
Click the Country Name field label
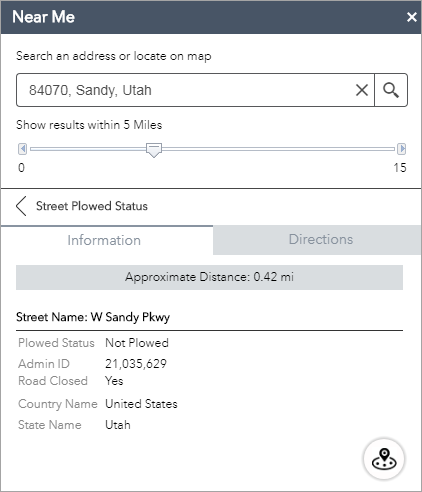58,404
